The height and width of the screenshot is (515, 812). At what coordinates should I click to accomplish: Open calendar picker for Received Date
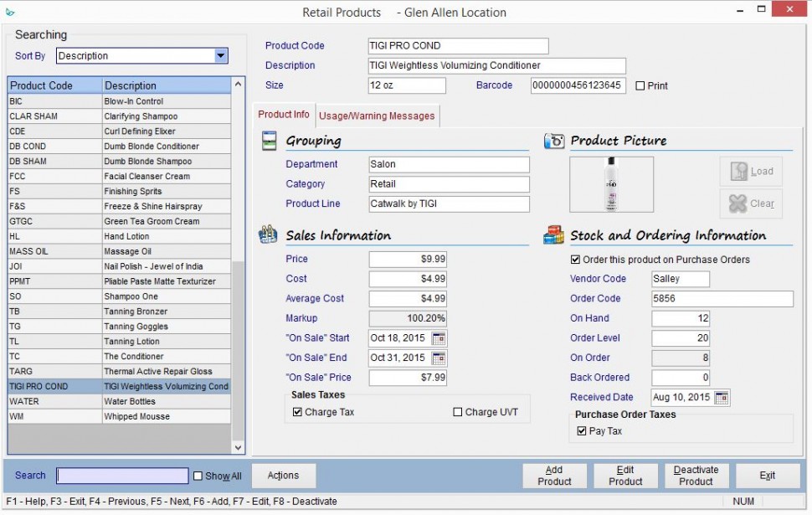(722, 398)
